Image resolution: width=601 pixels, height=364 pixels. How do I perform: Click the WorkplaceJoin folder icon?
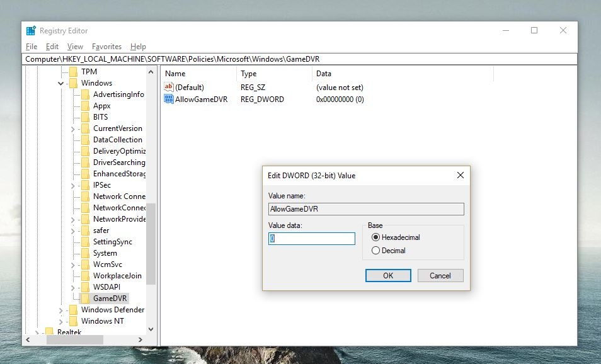pos(86,275)
